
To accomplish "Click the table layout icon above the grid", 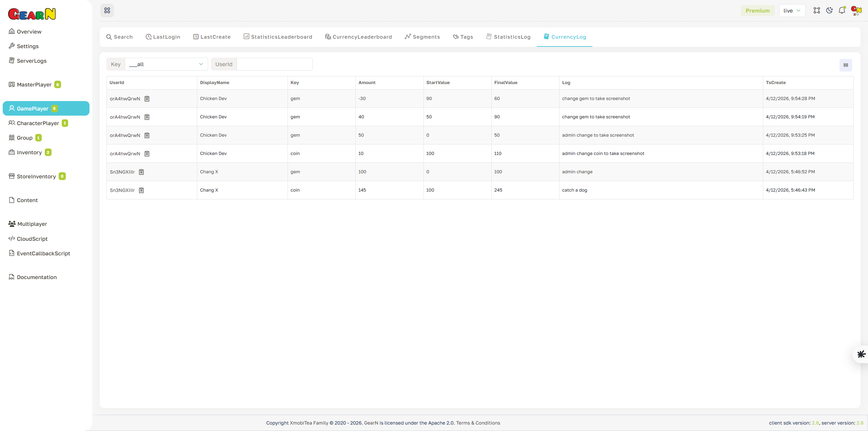I will 845,65.
